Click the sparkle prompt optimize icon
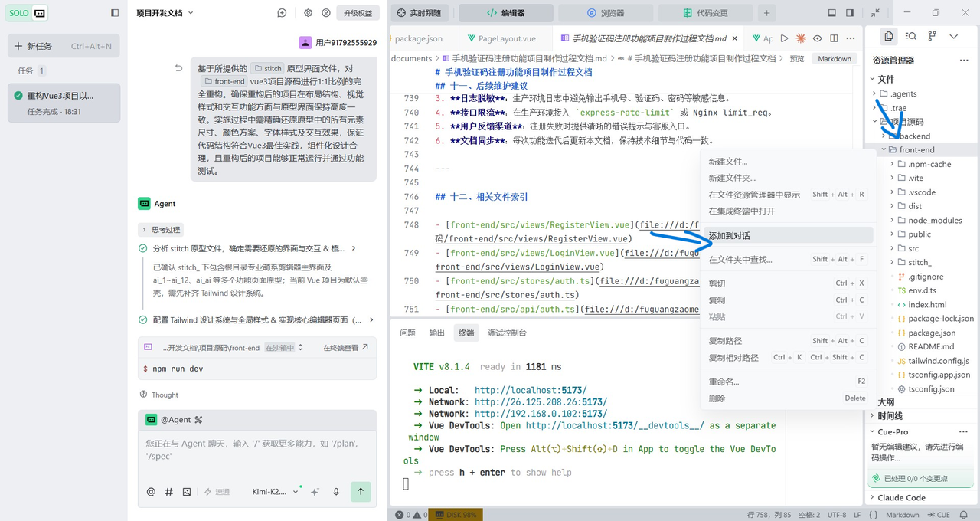The width and height of the screenshot is (980, 521). click(x=315, y=492)
